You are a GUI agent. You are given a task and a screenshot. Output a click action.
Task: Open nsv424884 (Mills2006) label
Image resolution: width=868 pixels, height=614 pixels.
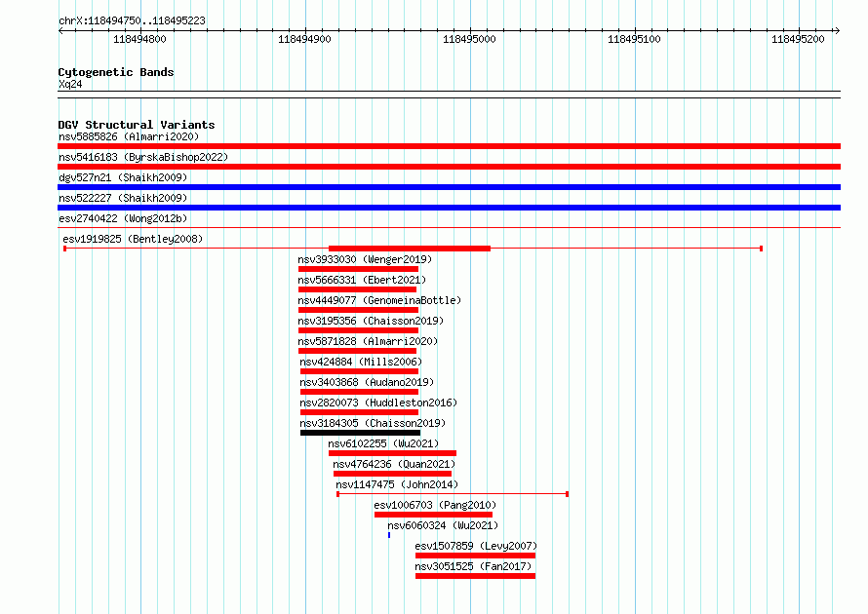tap(361, 362)
